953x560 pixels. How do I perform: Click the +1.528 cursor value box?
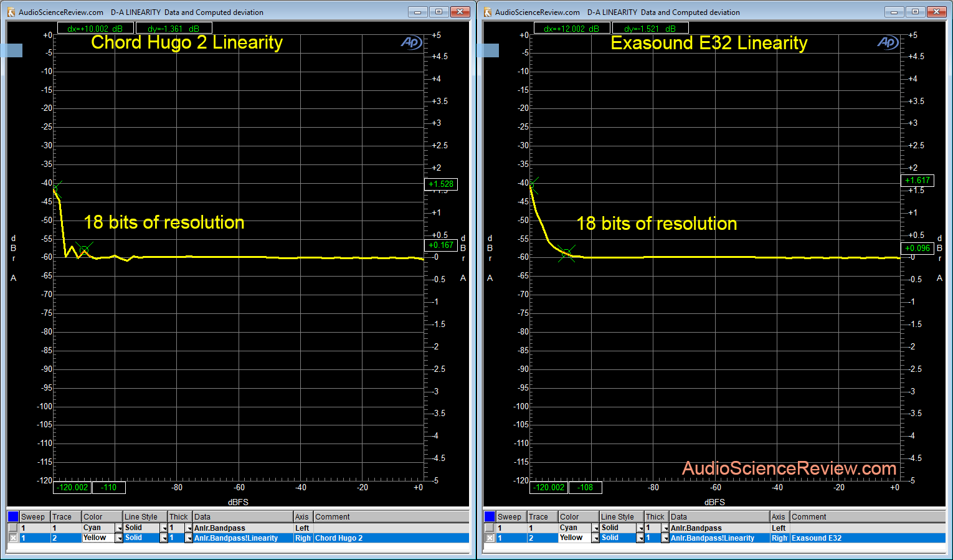click(441, 184)
